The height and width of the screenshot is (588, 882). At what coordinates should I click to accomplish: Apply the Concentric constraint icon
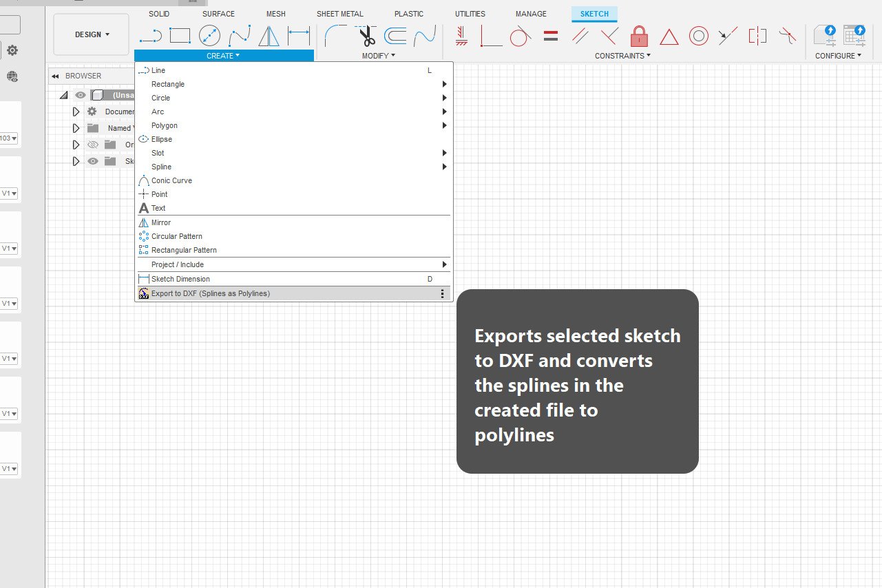point(699,35)
